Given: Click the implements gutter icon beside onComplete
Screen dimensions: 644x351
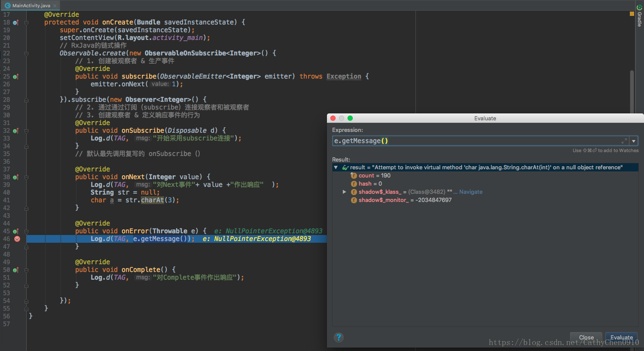Looking at the screenshot, I should tap(16, 270).
